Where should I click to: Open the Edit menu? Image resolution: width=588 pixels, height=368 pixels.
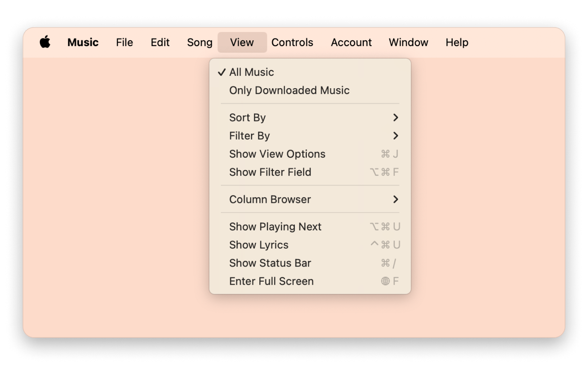pyautogui.click(x=160, y=42)
